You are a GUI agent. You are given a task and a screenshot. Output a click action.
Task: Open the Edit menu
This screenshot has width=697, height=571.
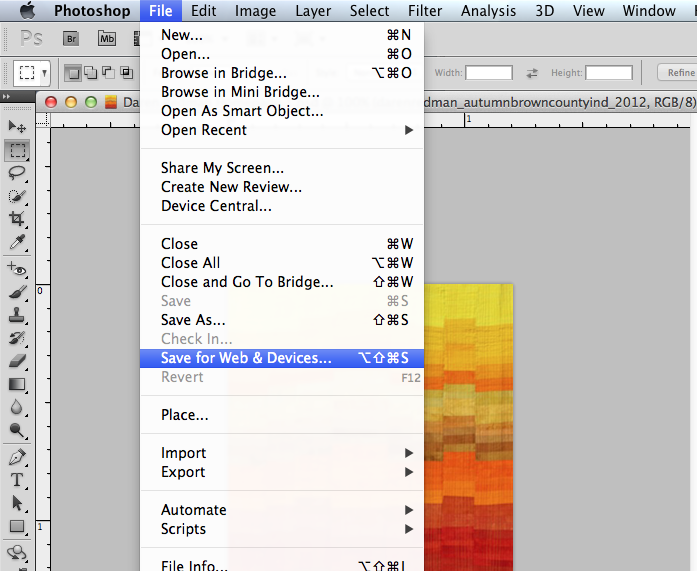pos(204,10)
